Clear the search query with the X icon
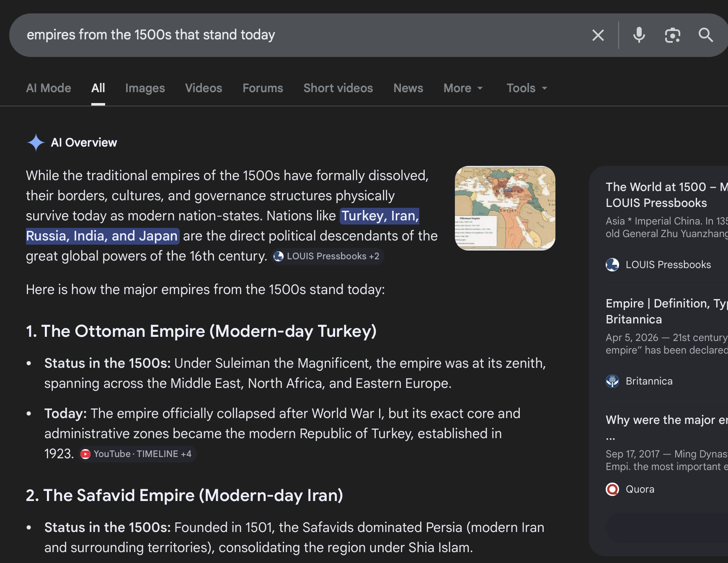The height and width of the screenshot is (563, 728). [x=598, y=35]
